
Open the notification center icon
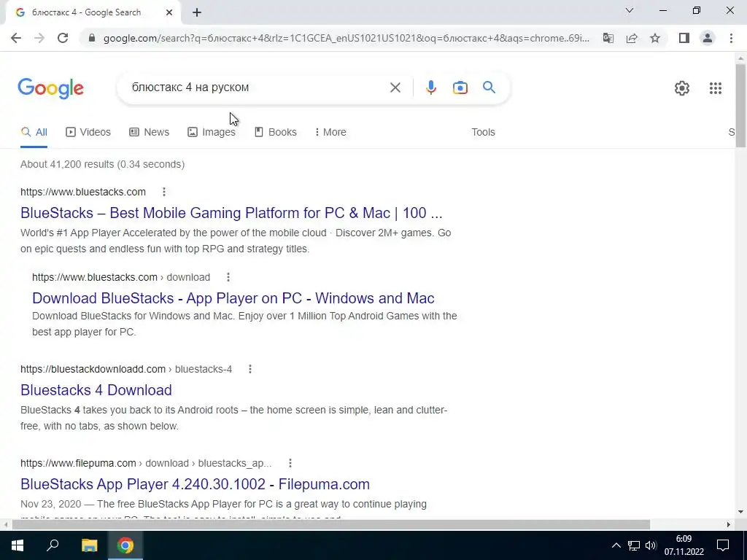pyautogui.click(x=723, y=545)
